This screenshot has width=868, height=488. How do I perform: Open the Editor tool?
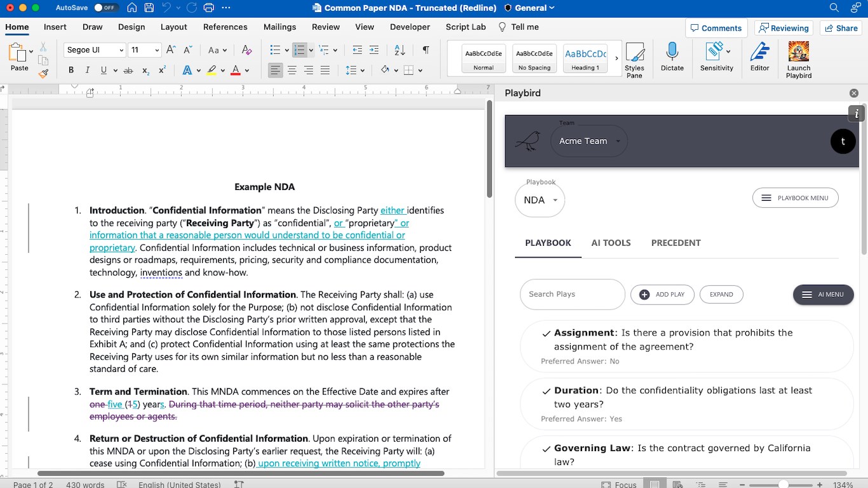(759, 58)
